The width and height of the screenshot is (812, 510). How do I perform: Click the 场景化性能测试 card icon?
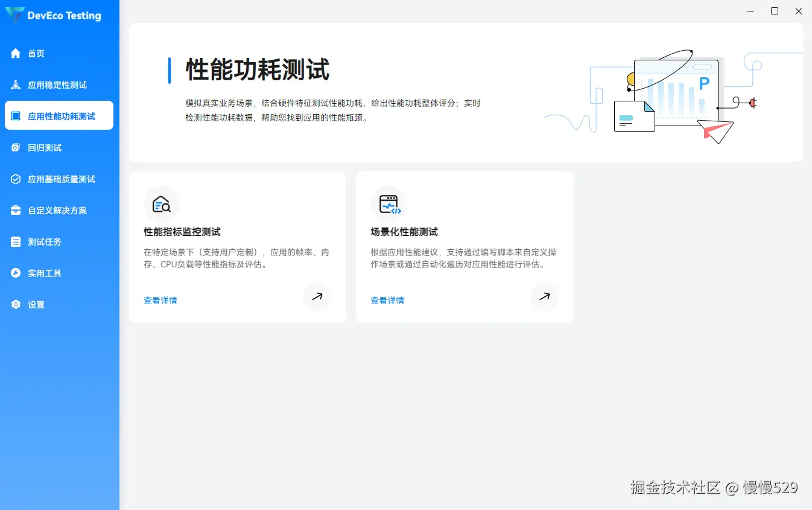click(x=389, y=204)
